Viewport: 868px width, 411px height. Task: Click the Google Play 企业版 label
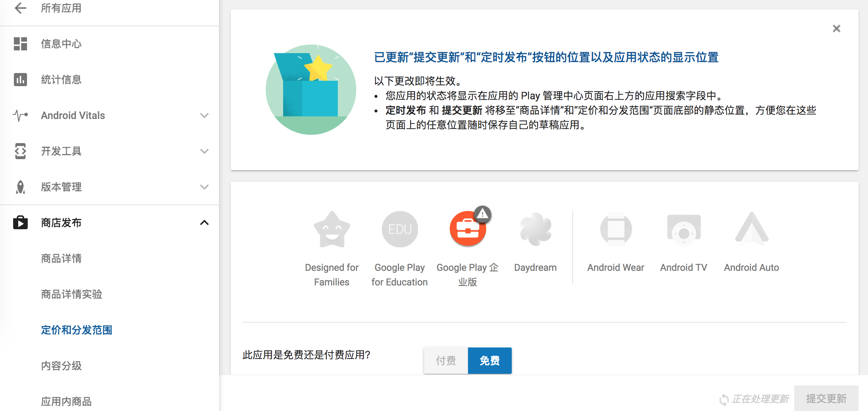click(468, 275)
